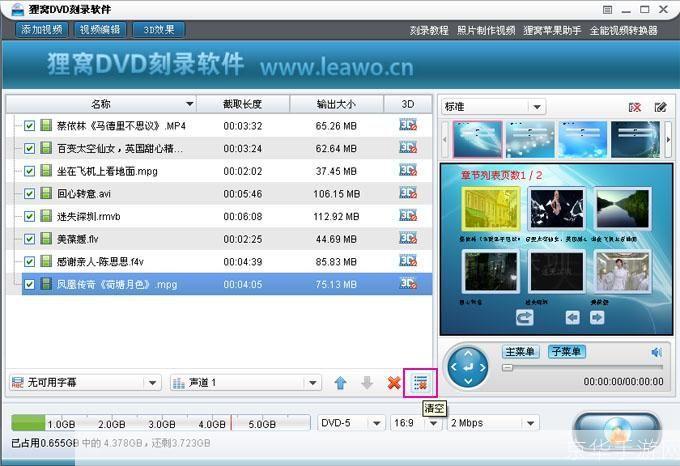The width and height of the screenshot is (680, 466).
Task: Clear the video list with 清空 icon
Action: coord(420,383)
